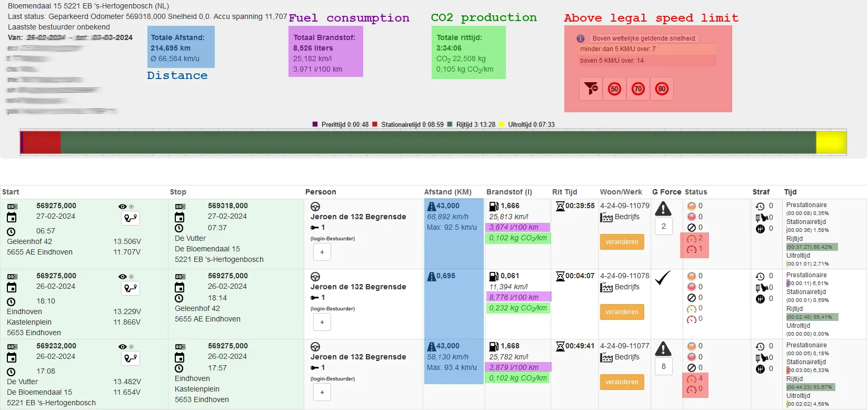Toggle eye visibility for 26-02-2024 18:10 trip
The width and height of the screenshot is (868, 410).
pos(123,277)
